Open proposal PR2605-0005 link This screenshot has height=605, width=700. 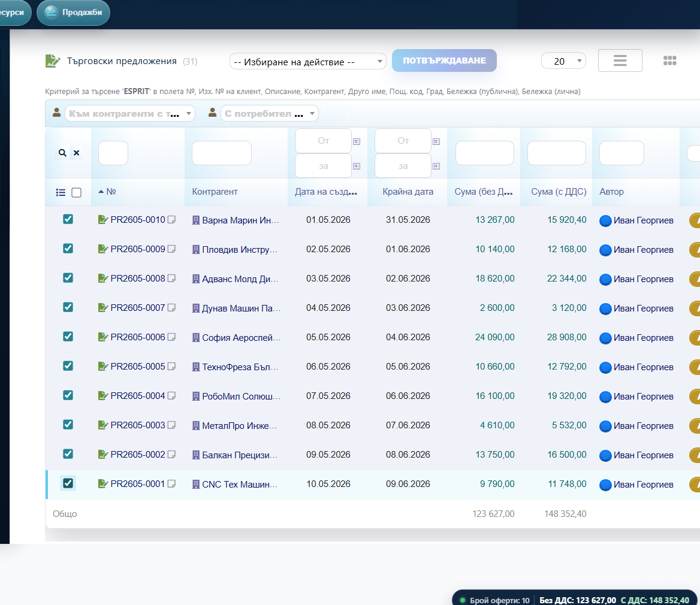(x=137, y=367)
